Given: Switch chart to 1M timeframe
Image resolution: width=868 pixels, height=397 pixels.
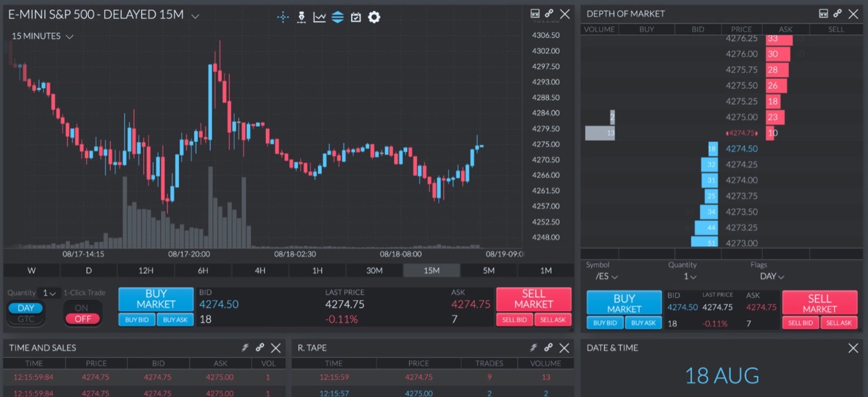Looking at the screenshot, I should (x=546, y=270).
